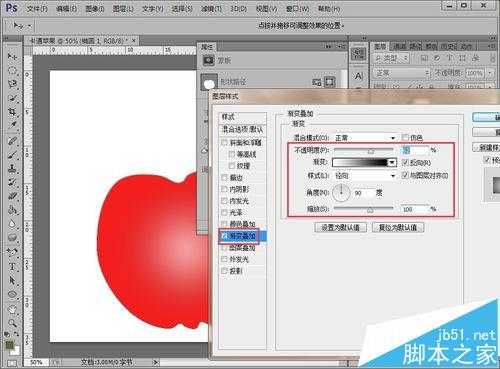Enable the 内阴影 inner shadow checkbox
The image size is (500, 369).
tap(224, 189)
